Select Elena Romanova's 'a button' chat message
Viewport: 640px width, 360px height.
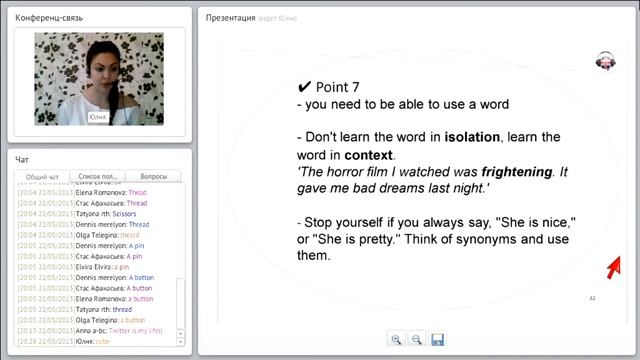[86, 298]
